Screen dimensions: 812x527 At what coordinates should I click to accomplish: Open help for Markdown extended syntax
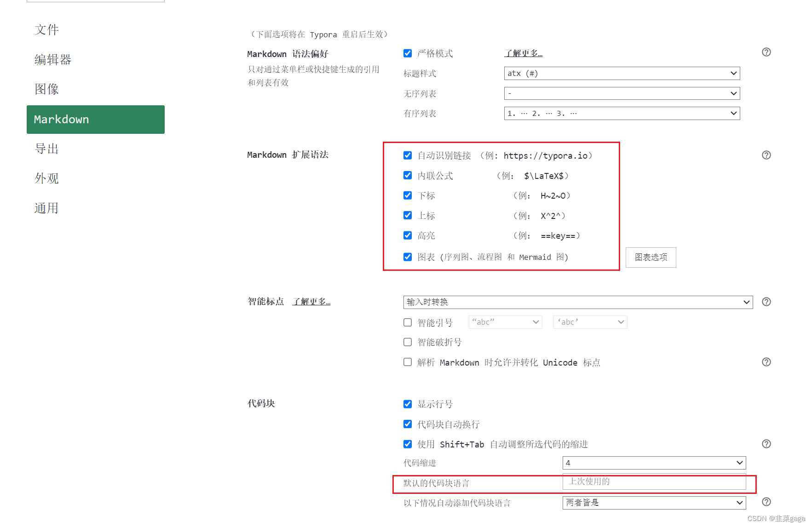tap(766, 155)
